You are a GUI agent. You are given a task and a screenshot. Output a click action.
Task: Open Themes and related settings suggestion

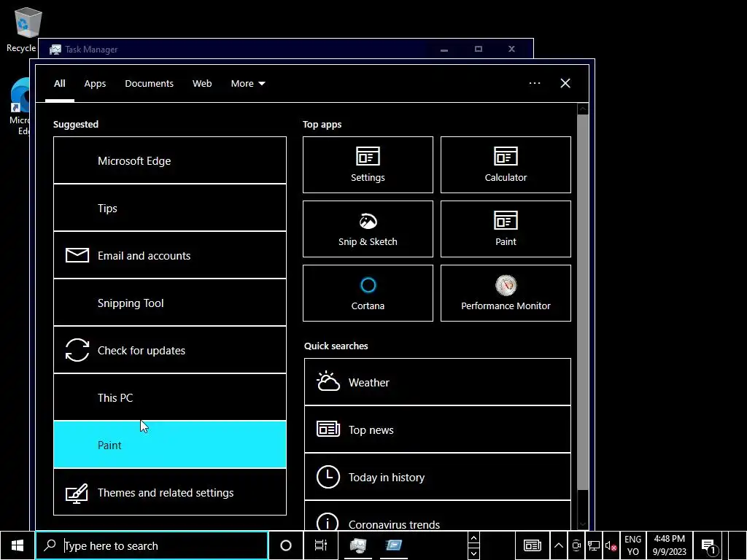point(170,492)
